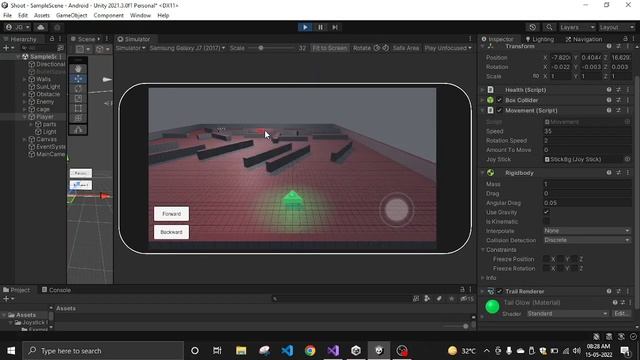Click the Backward button in simulator
Image resolution: width=640 pixels, height=360 pixels.
[x=171, y=232]
